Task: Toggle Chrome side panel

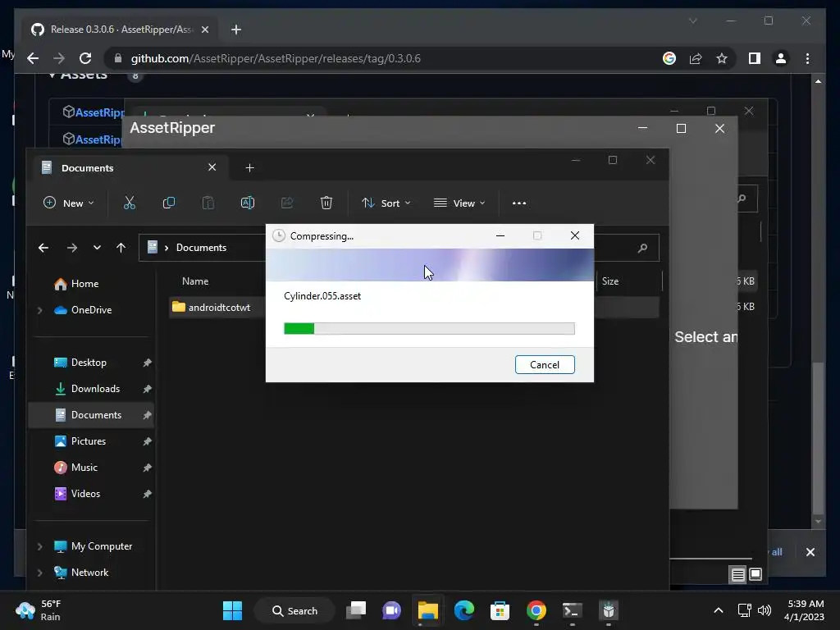Action: [755, 58]
